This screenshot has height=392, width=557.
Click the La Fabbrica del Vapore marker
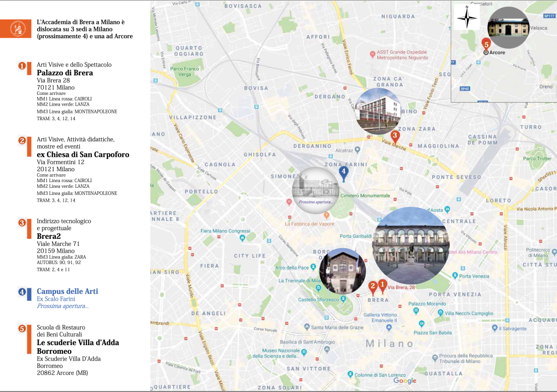tap(326, 215)
